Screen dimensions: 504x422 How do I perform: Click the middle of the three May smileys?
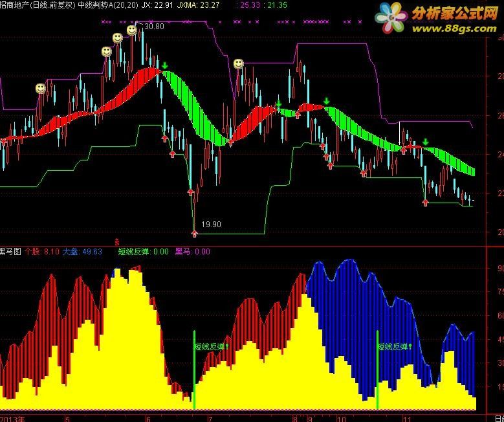tap(118, 38)
